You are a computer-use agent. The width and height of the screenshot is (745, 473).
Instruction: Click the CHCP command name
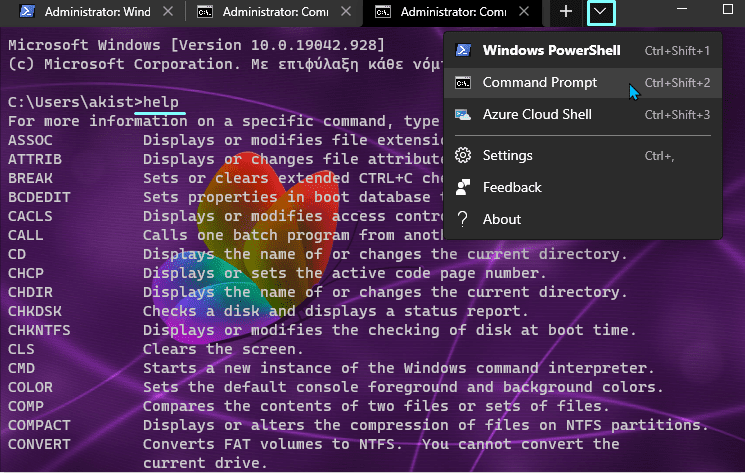pos(26,273)
